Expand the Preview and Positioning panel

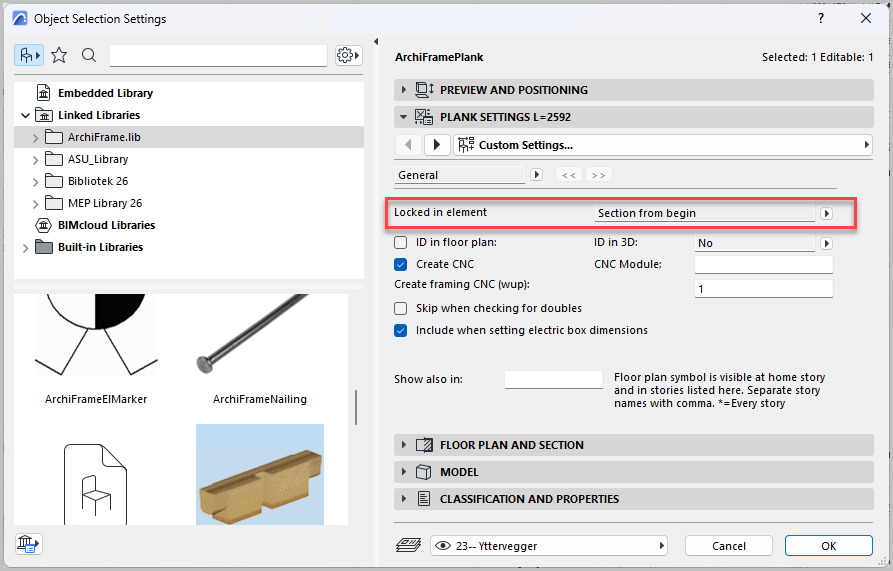point(404,90)
